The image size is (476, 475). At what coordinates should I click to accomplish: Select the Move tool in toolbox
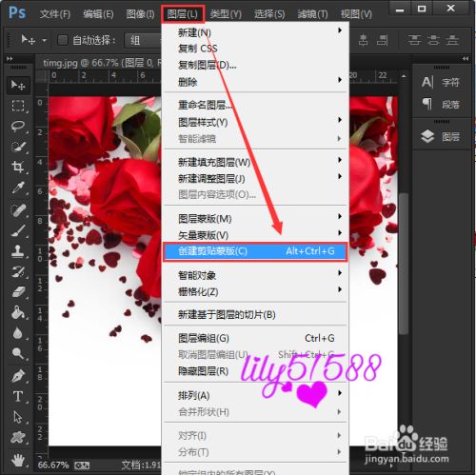pyautogui.click(x=18, y=85)
